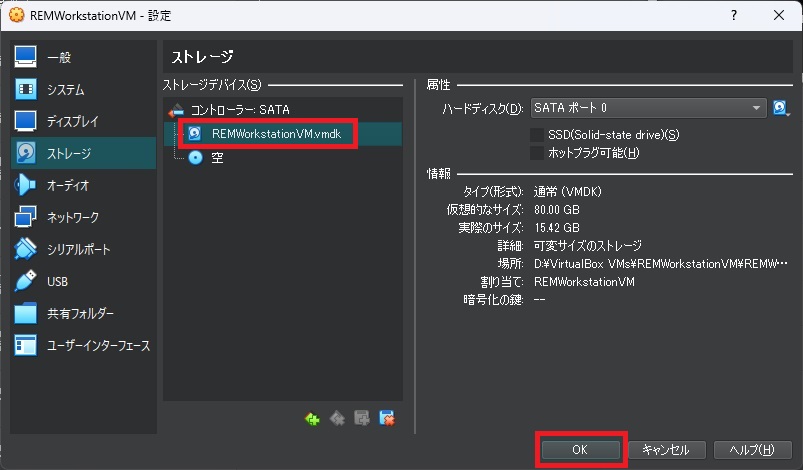Click the SATA controller icon
Viewport: 803px width, 470px height.
pos(176,110)
